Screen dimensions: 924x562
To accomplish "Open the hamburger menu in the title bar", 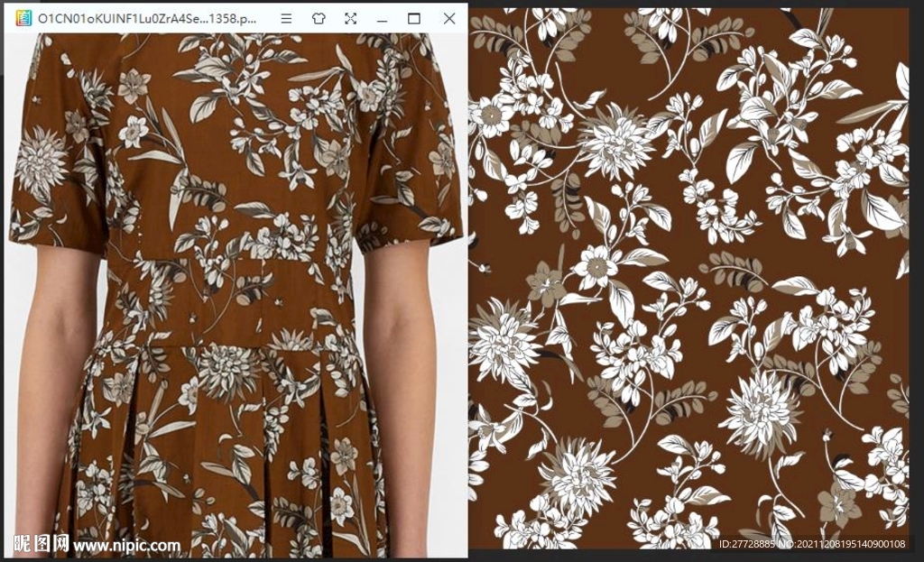I will 286,19.
